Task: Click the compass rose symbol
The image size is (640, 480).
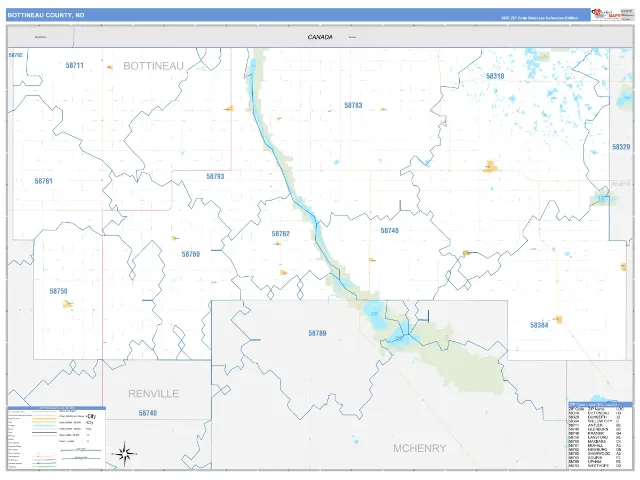Action: click(x=125, y=453)
